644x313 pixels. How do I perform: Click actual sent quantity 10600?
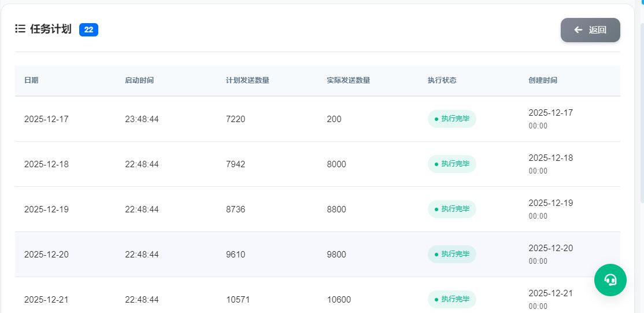click(x=339, y=300)
